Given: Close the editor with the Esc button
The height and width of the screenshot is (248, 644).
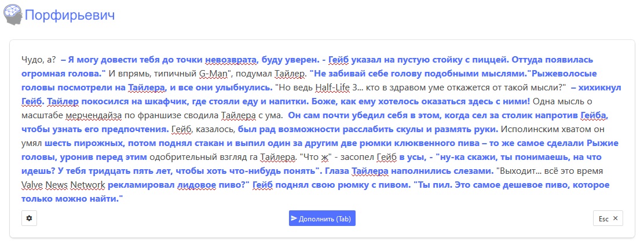Looking at the screenshot, I should (x=608, y=218).
